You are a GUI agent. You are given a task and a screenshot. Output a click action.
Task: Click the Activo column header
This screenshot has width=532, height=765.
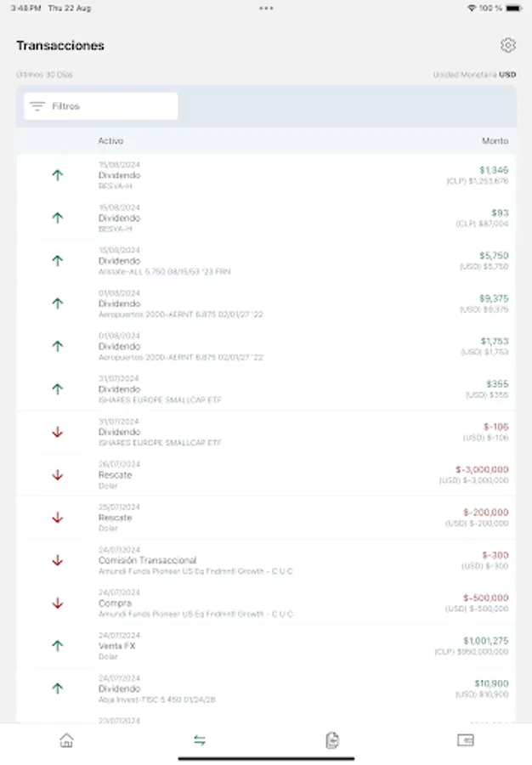point(110,141)
